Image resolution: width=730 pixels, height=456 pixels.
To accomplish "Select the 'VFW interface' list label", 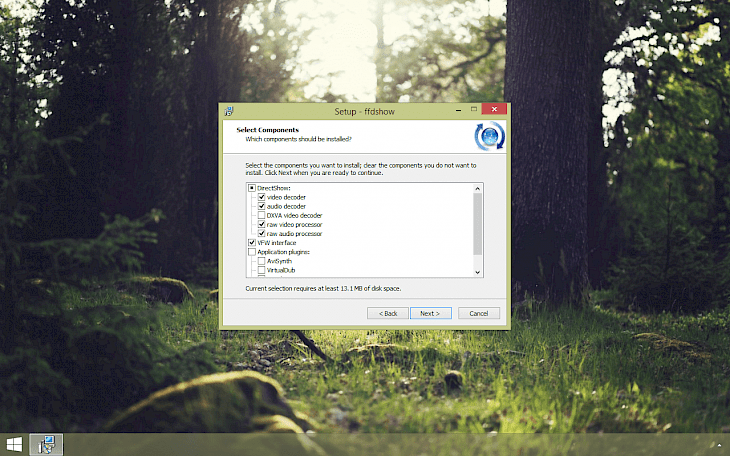I will point(277,243).
